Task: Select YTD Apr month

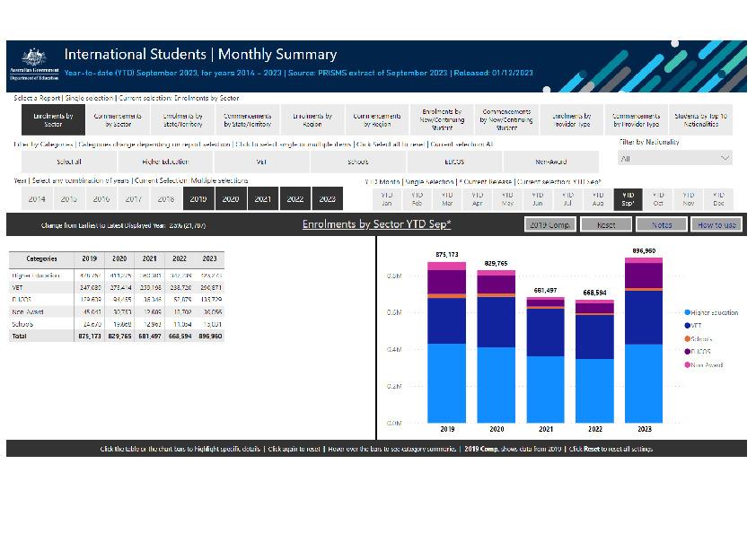Action: coord(478,199)
